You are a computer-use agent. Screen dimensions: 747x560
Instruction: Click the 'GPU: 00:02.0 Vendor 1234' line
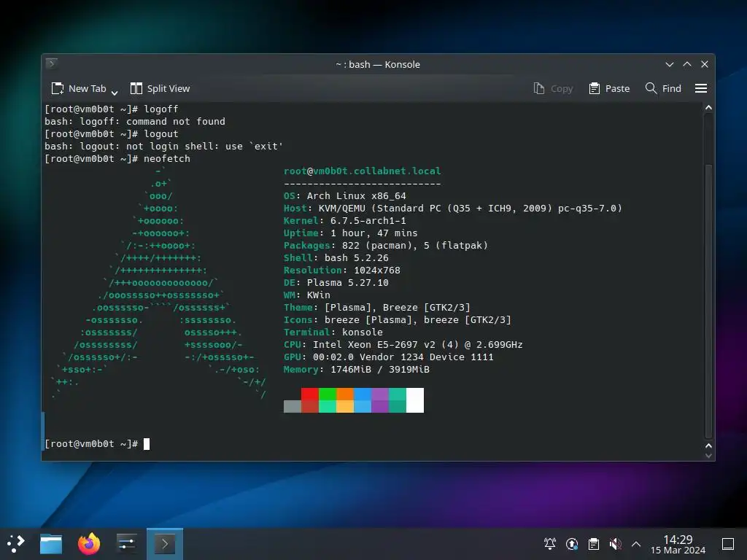pos(389,357)
